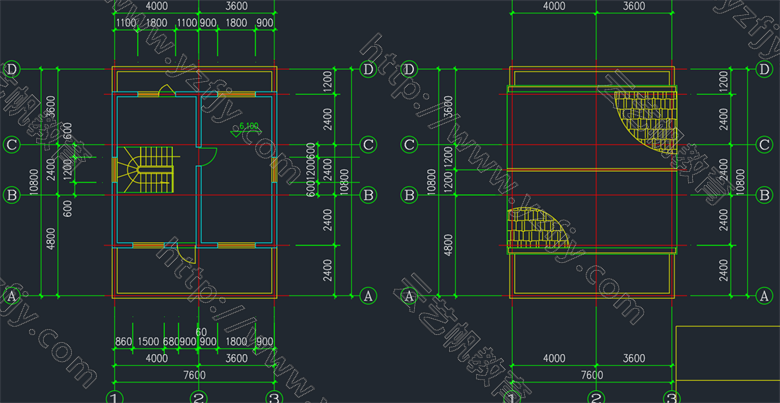Screen dimensions: 780x403
Task: Pick axis bubble B left of roof plan
Action: [x=409, y=195]
